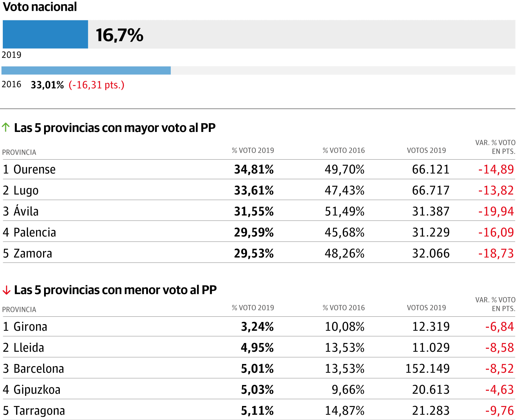Viewport: 517px width, 420px height.
Task: Click 'Las 5 provincias con menor voto' heading
Action: pyautogui.click(x=115, y=290)
